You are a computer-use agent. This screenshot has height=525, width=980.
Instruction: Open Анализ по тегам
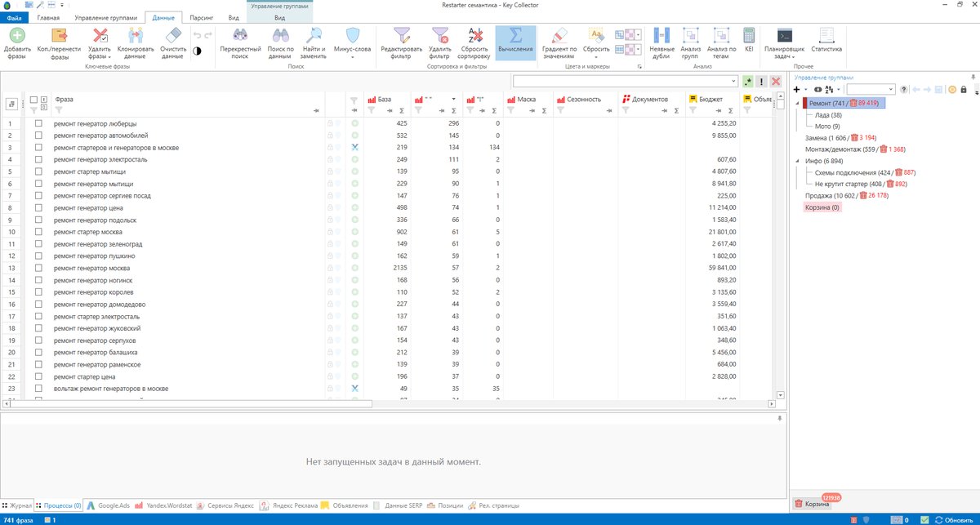pyautogui.click(x=721, y=45)
